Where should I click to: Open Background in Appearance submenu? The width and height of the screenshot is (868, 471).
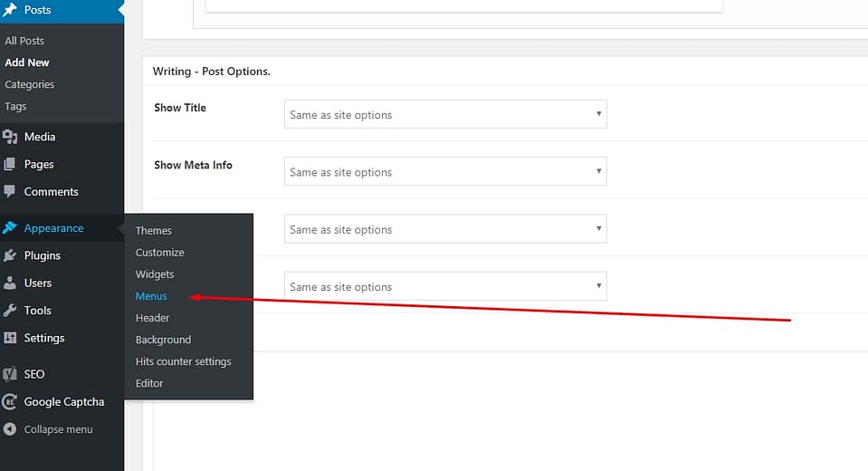163,340
